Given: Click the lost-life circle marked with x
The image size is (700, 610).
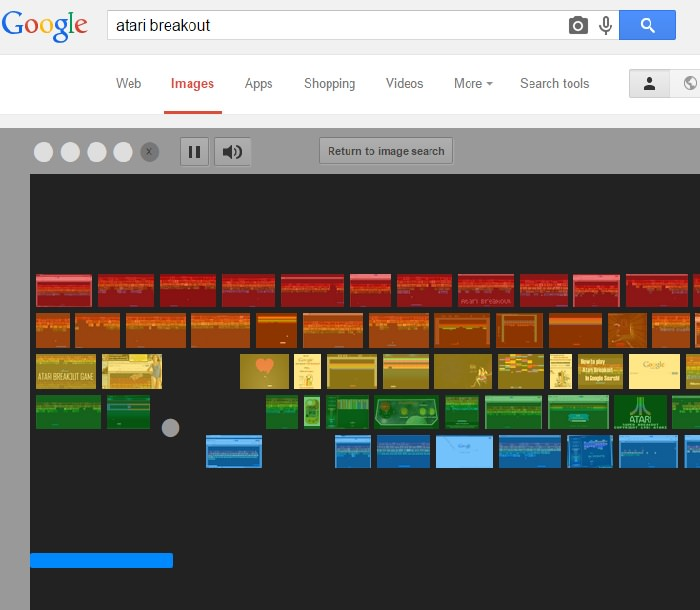Looking at the screenshot, I should [x=149, y=152].
